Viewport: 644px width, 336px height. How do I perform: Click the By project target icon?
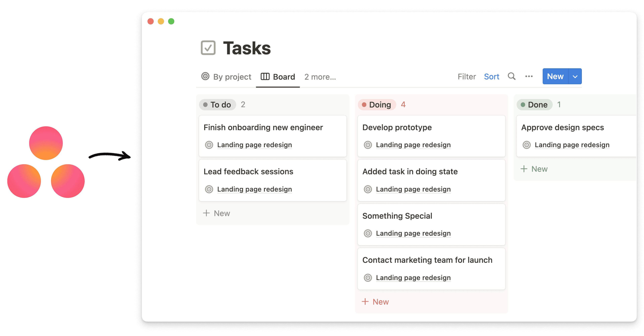(x=205, y=77)
